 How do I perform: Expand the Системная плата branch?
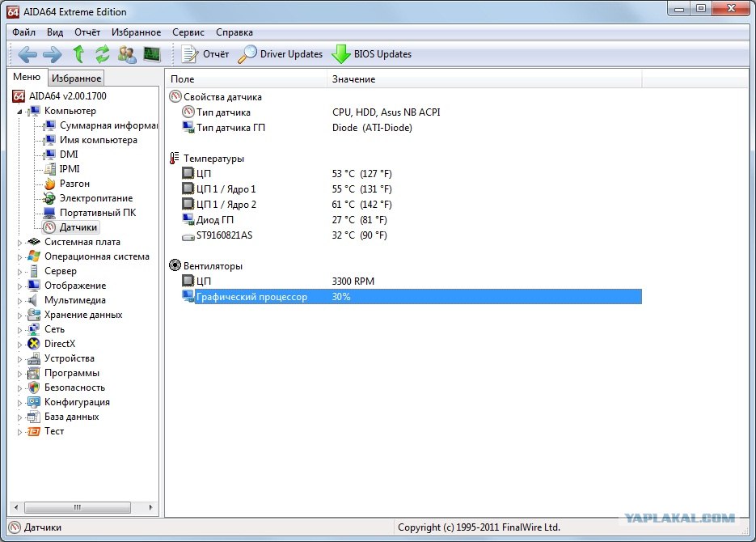tap(19, 243)
